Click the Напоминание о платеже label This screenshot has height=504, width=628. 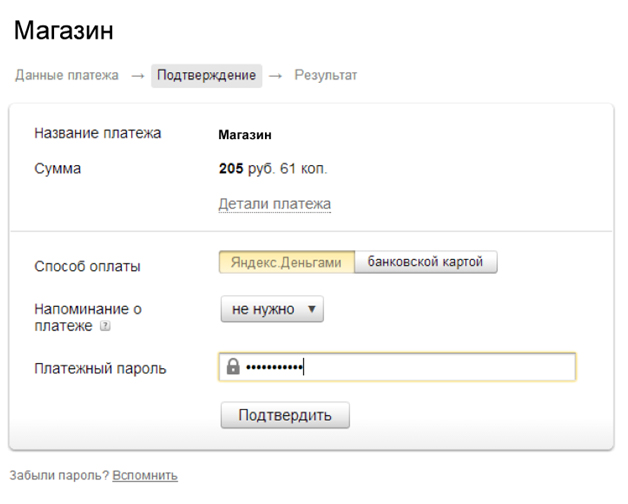88,317
